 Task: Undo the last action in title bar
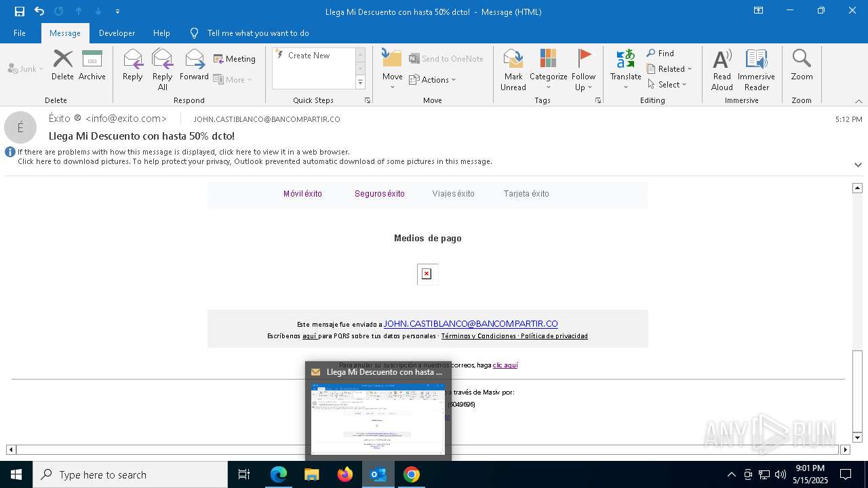39,12
